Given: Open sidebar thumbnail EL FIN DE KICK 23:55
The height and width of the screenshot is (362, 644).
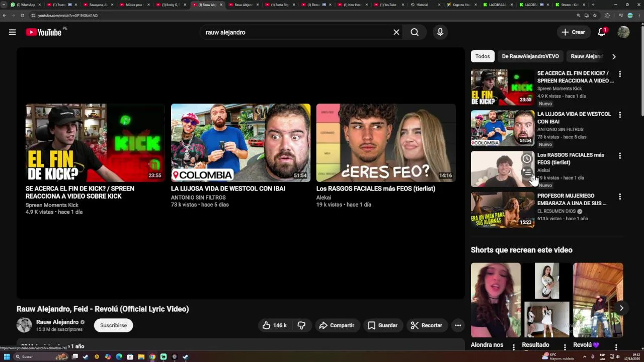Looking at the screenshot, I should point(503,87).
